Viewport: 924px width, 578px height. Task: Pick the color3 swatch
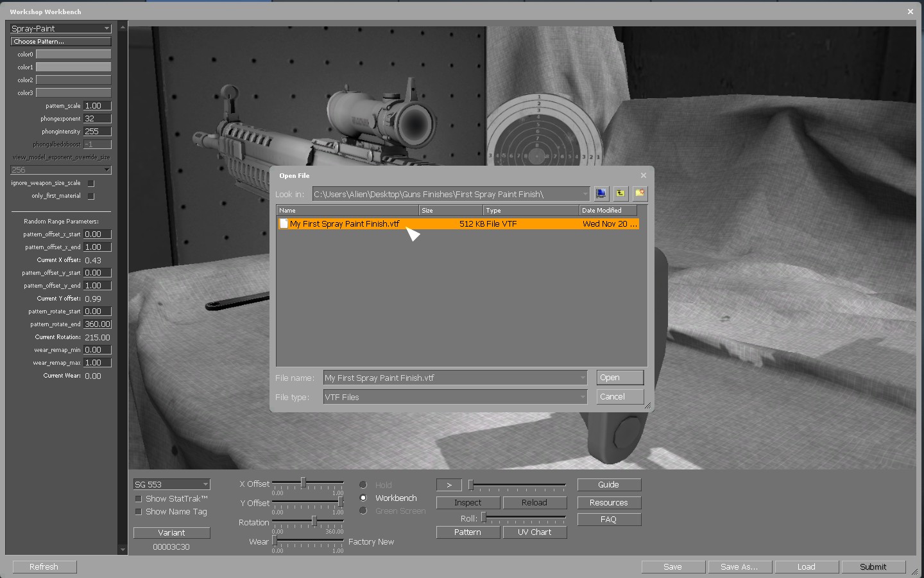(74, 92)
